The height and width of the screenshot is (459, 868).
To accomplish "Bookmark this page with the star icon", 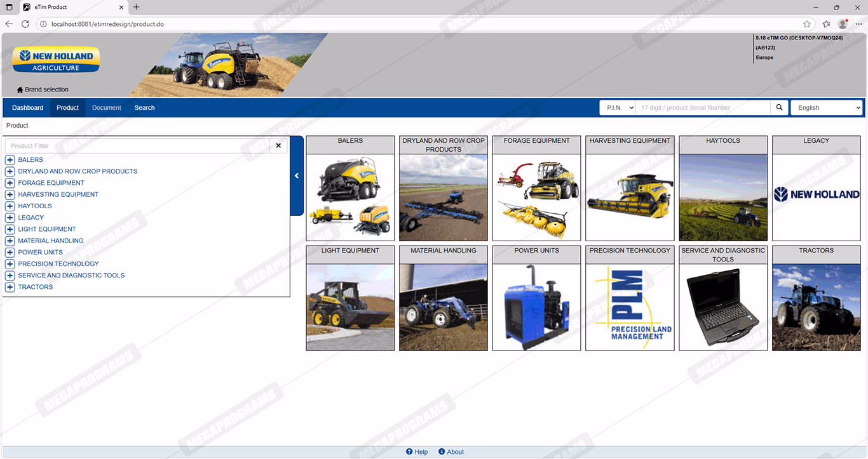I will [x=807, y=24].
